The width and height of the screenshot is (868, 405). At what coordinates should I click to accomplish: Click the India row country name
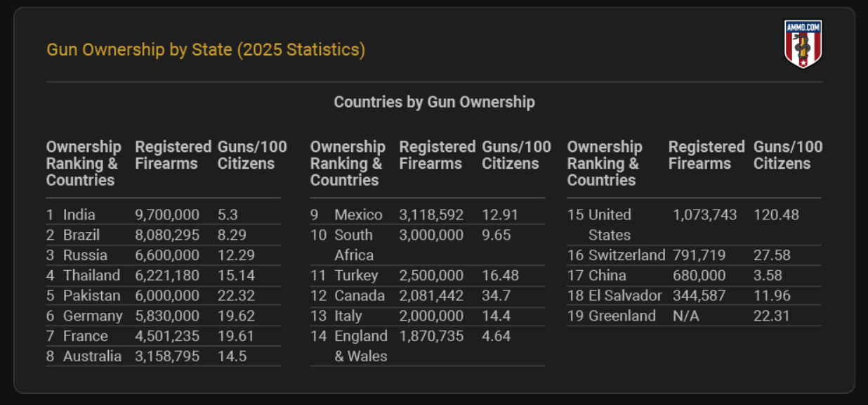pyautogui.click(x=79, y=214)
